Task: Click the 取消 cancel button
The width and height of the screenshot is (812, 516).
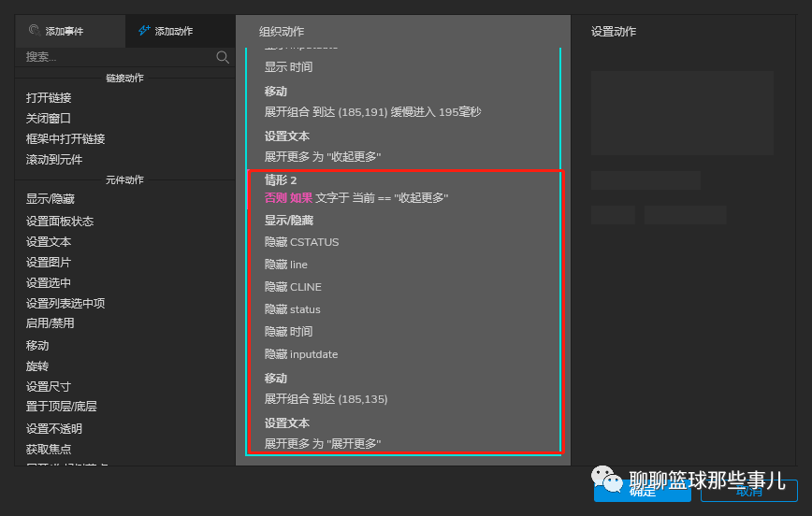Action: (748, 491)
